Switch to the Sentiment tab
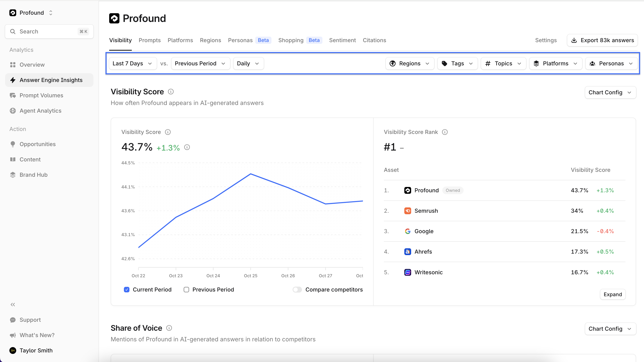The height and width of the screenshot is (362, 644). 342,40
